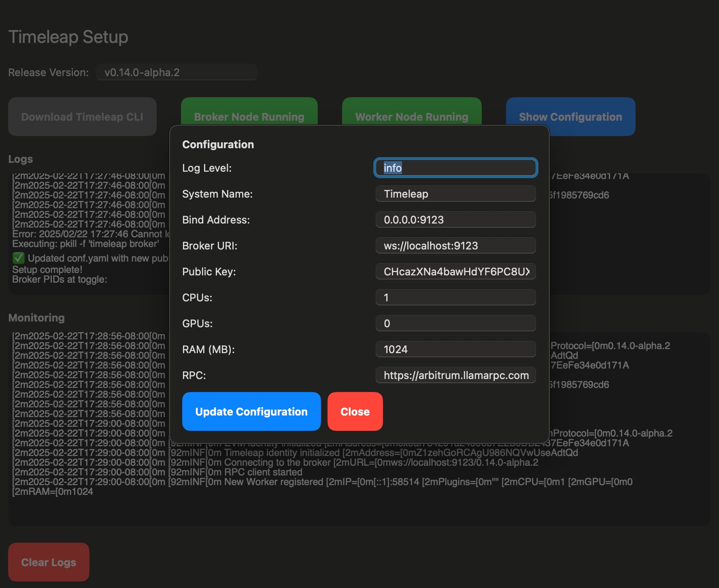
Task: Click the CPUs value field
Action: point(455,297)
